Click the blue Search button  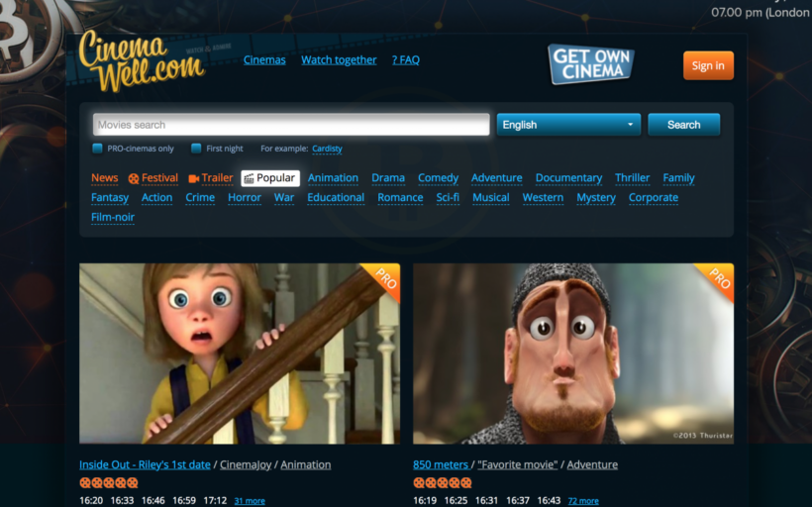pos(683,125)
